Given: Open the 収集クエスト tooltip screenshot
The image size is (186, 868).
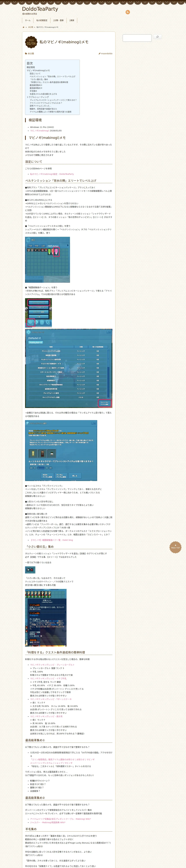Looking at the screenshot, I should pyautogui.click(x=46, y=618).
